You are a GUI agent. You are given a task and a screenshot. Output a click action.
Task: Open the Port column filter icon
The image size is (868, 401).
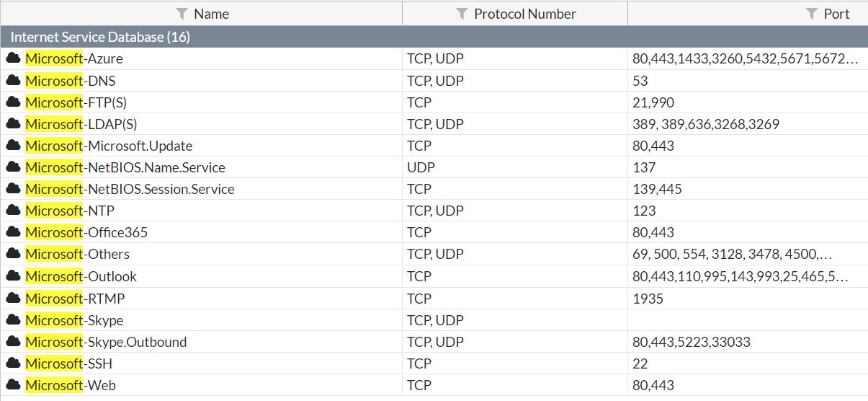coord(812,14)
